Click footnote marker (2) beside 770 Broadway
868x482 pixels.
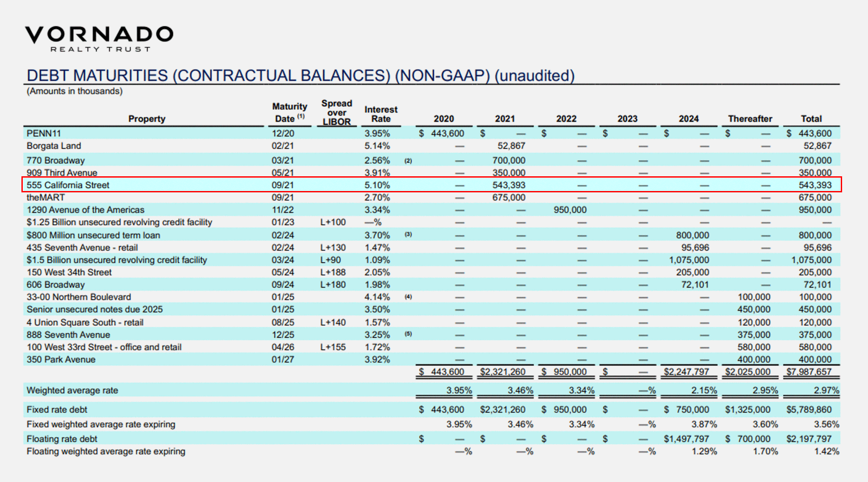(x=408, y=161)
